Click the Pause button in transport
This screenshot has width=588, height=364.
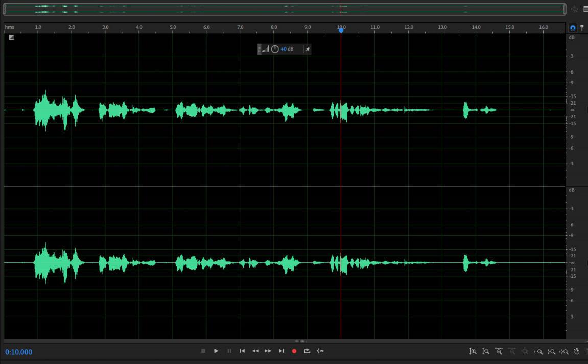(x=229, y=351)
